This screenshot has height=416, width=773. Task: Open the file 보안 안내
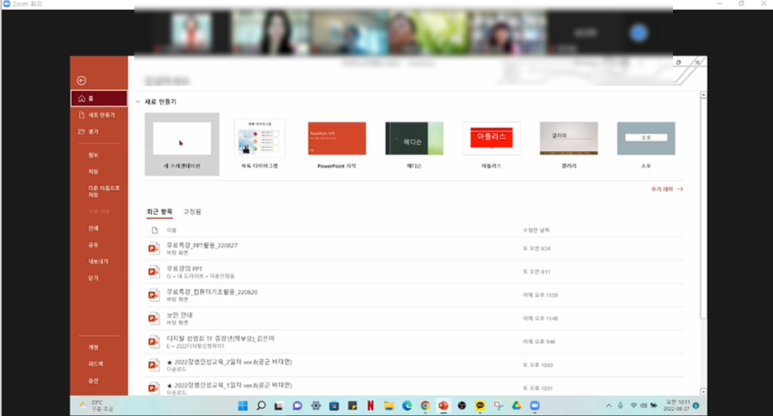414,318
